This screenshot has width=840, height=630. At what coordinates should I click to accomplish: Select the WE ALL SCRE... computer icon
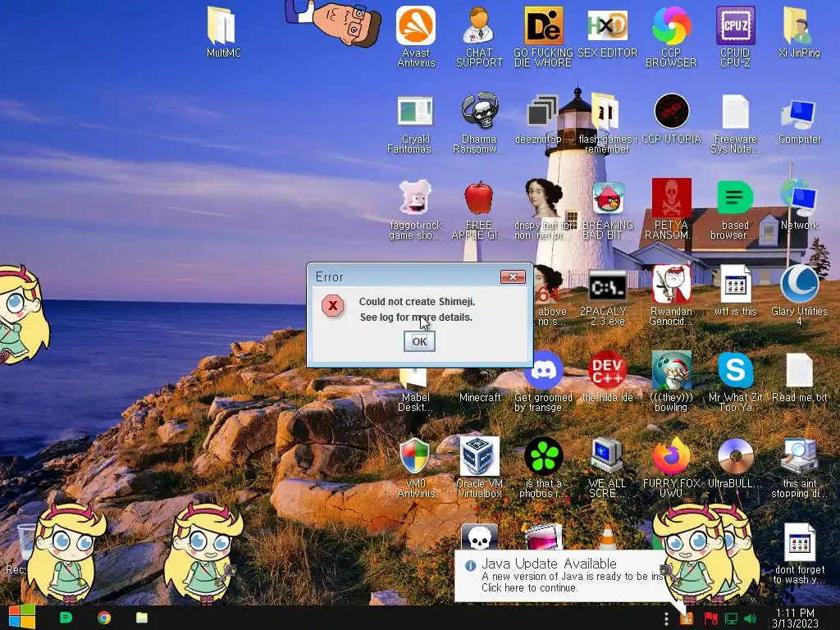point(607,468)
